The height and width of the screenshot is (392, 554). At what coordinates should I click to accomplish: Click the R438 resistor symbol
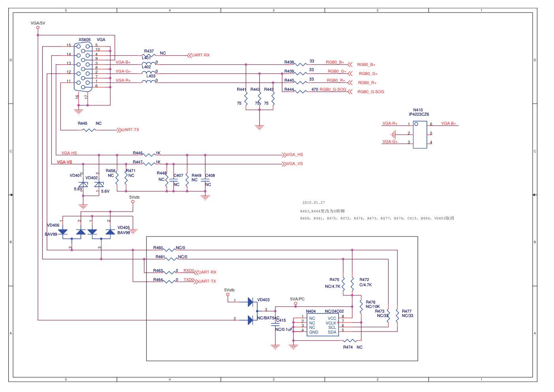[301, 64]
